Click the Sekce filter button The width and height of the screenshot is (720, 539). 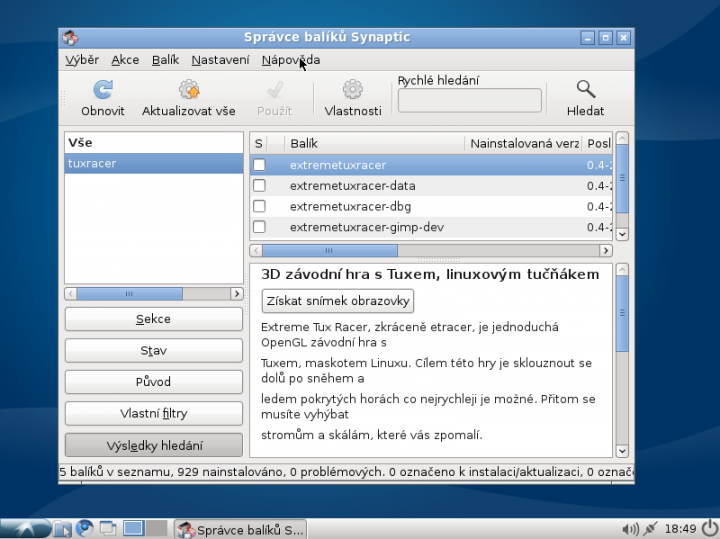click(154, 319)
